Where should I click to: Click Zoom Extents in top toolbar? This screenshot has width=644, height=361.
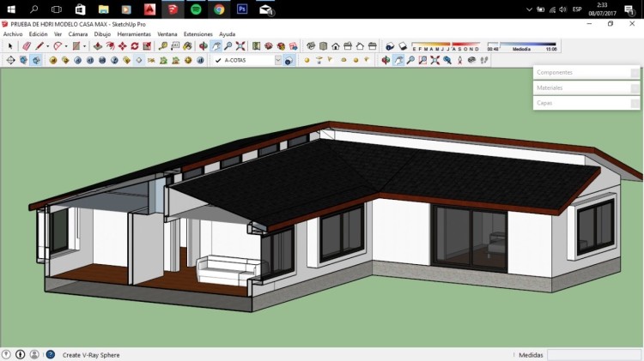240,46
